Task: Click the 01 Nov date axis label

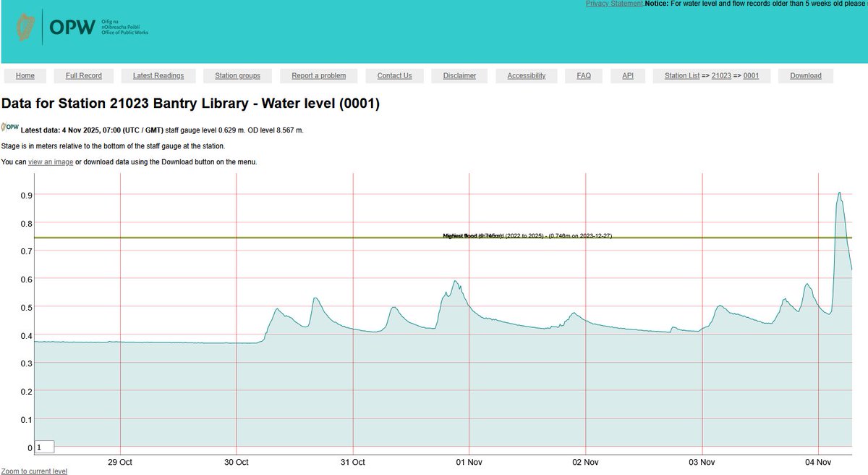Action: [x=469, y=461]
